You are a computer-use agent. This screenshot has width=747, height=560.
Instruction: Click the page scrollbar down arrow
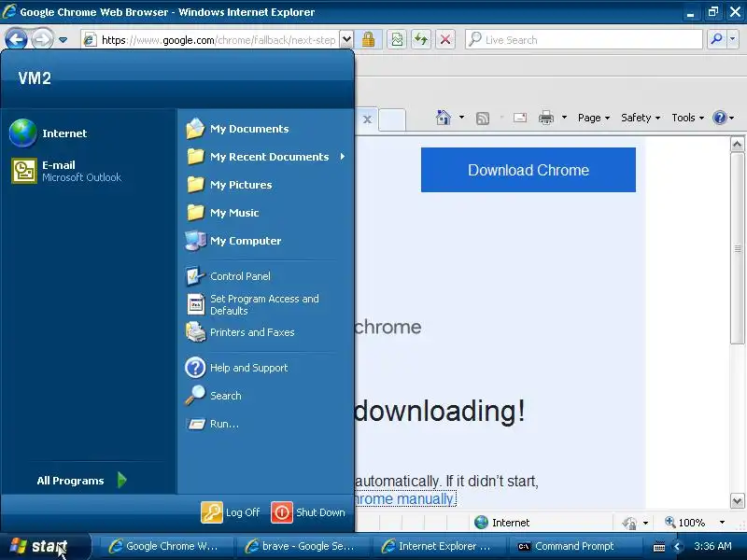[737, 501]
